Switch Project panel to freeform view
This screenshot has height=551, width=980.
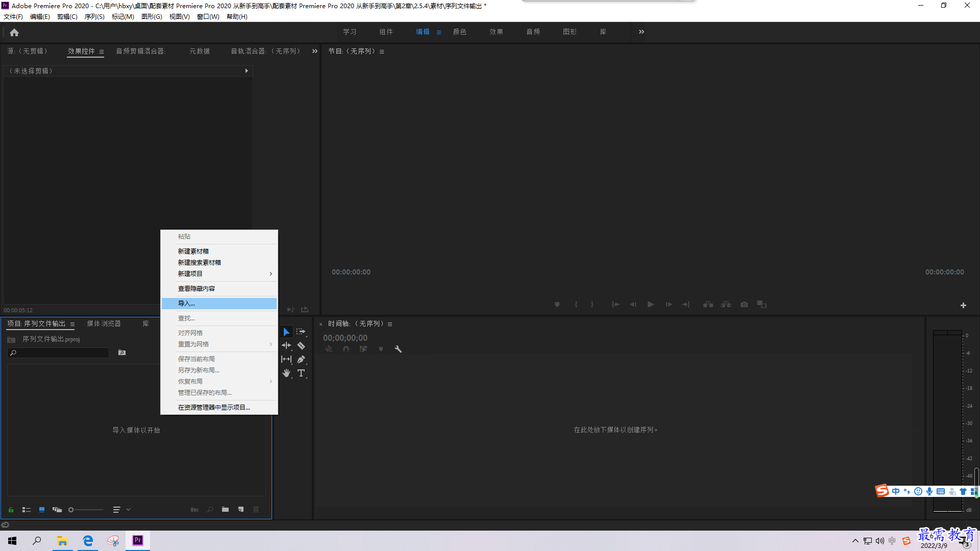click(x=57, y=510)
